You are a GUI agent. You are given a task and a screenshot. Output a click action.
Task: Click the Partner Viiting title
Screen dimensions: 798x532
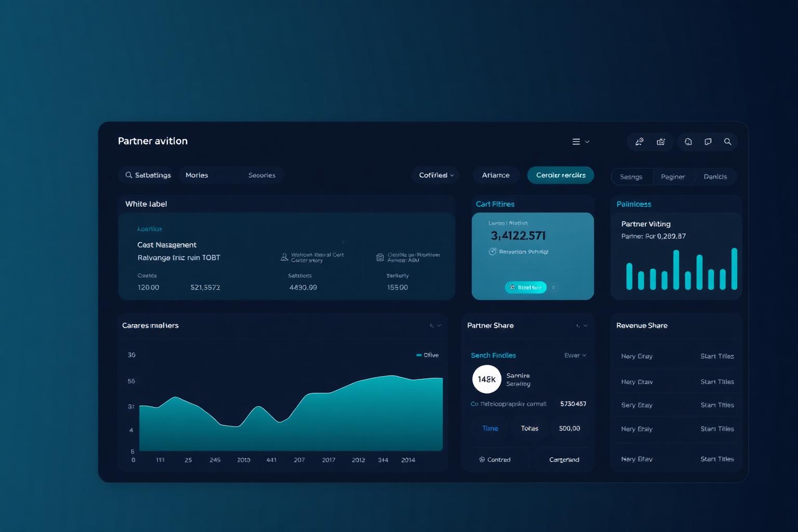pos(646,224)
